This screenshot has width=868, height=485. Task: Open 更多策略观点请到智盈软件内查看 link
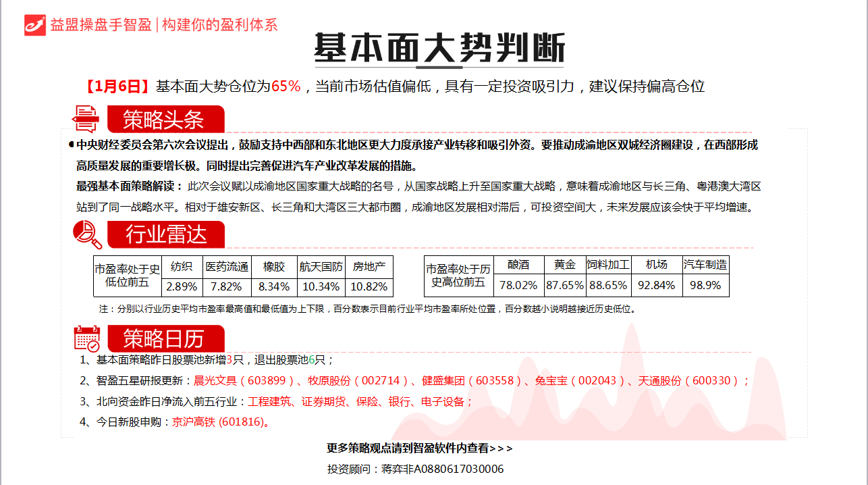tap(419, 448)
